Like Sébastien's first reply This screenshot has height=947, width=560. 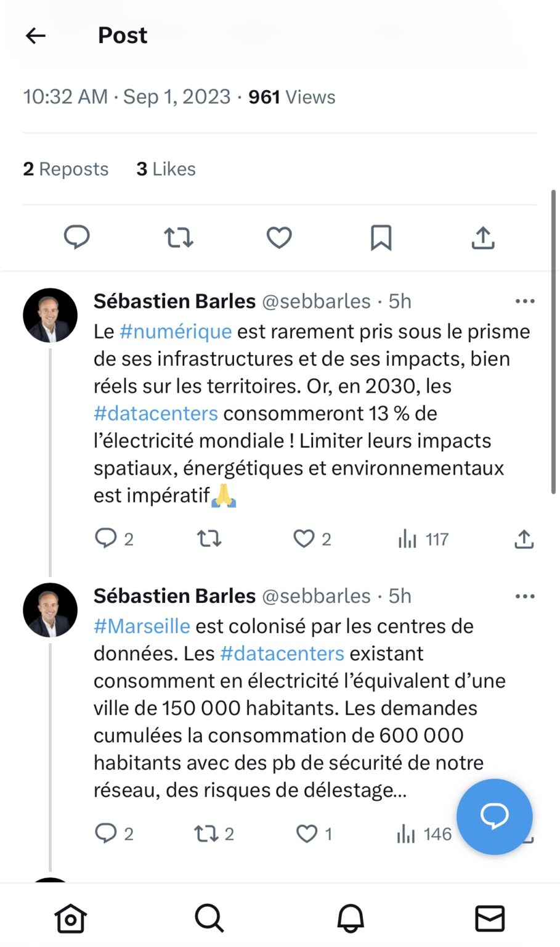click(x=304, y=538)
